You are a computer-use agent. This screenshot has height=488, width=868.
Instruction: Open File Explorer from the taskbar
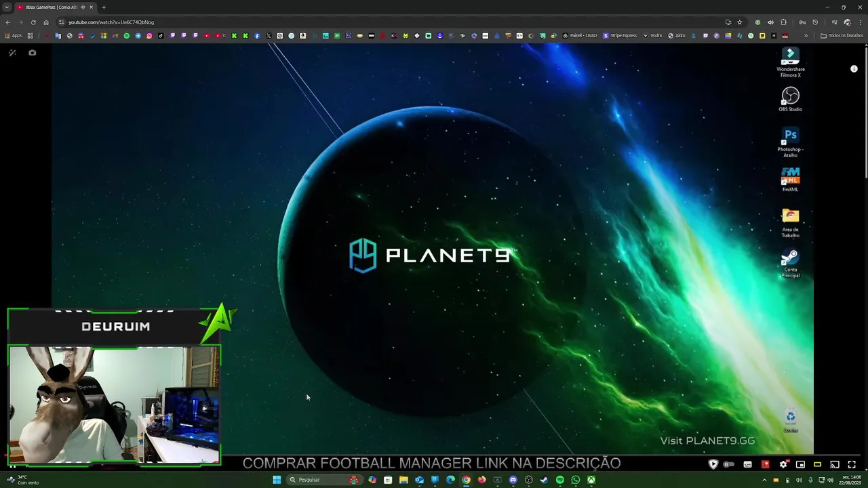tap(403, 480)
